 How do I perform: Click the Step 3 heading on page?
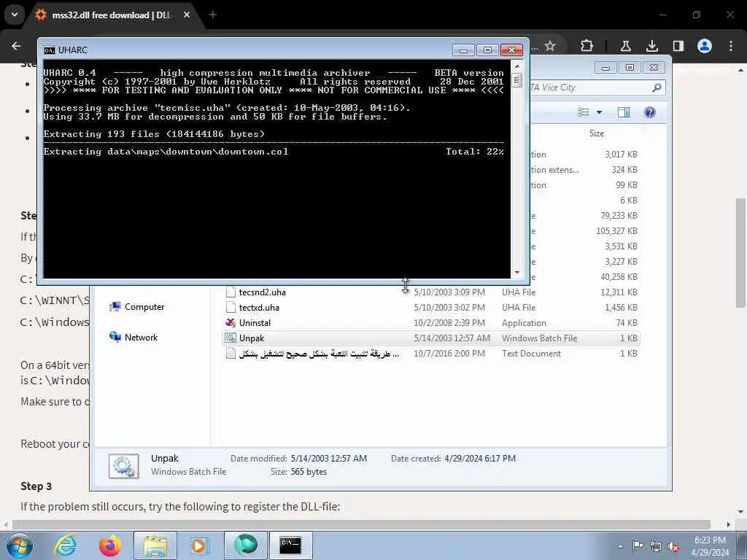tap(36, 486)
